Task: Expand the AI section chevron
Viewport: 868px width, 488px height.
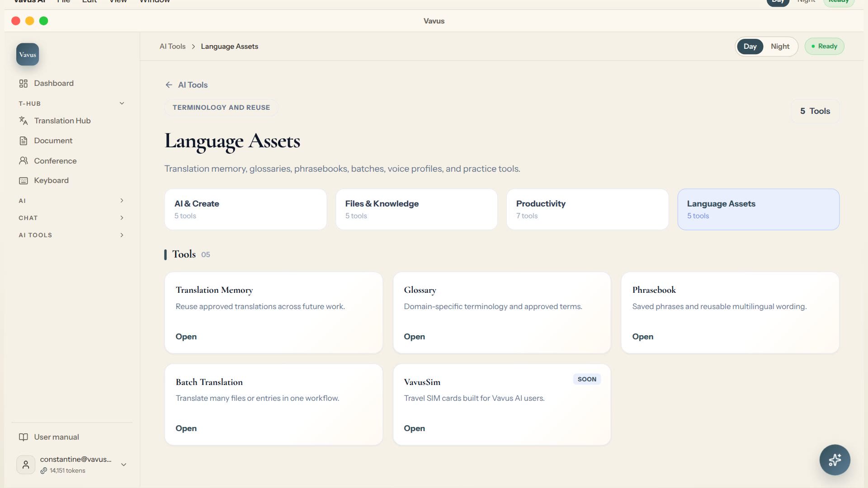Action: [x=122, y=201]
